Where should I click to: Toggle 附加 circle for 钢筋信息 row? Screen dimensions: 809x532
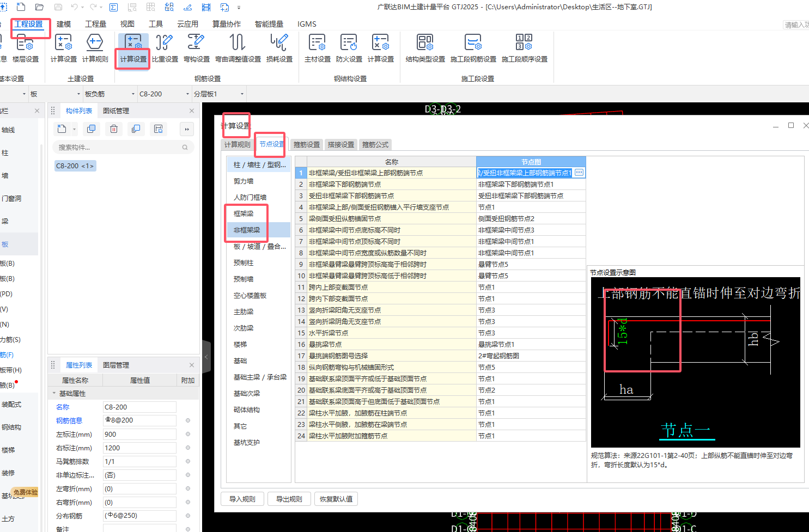188,420
